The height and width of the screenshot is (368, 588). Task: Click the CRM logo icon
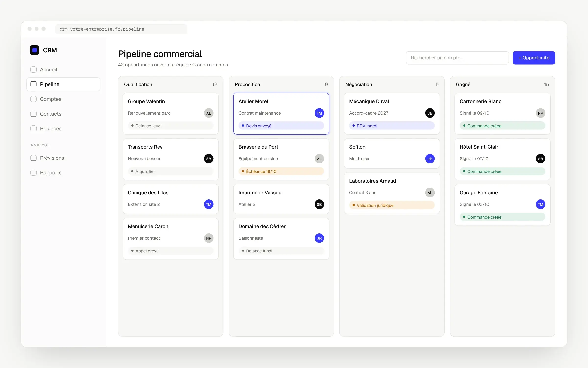(x=35, y=50)
